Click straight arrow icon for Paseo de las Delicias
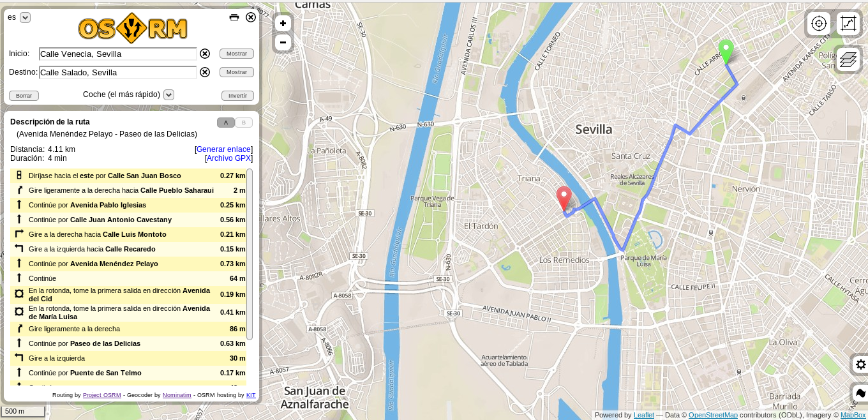This screenshot has height=420, width=868. [x=19, y=343]
